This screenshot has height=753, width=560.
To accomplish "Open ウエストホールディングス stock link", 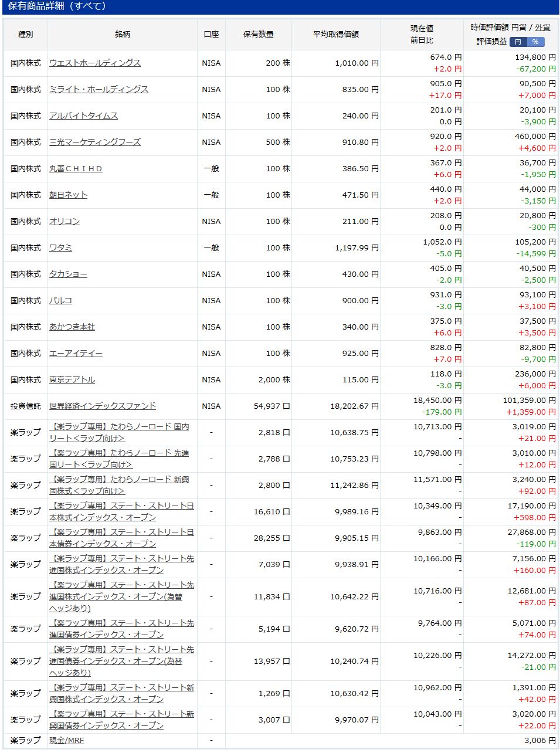I will click(x=95, y=63).
